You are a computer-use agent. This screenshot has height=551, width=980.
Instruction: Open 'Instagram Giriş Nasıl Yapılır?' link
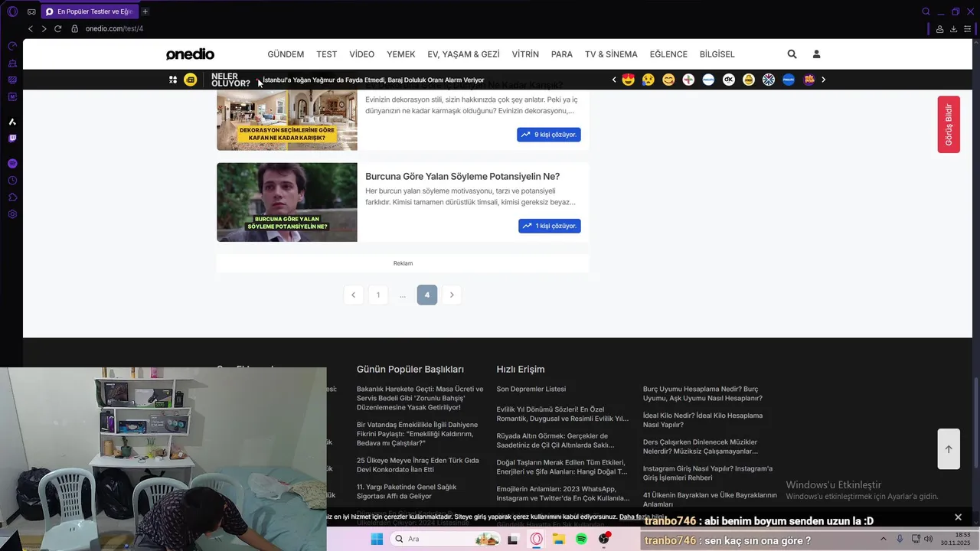coord(707,473)
